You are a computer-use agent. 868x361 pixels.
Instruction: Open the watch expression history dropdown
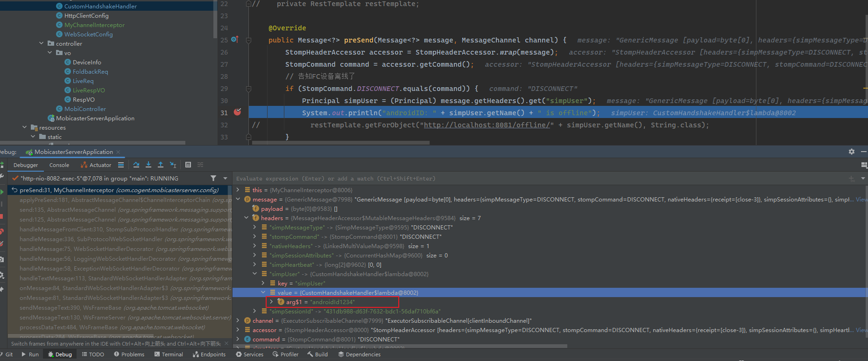point(863,179)
